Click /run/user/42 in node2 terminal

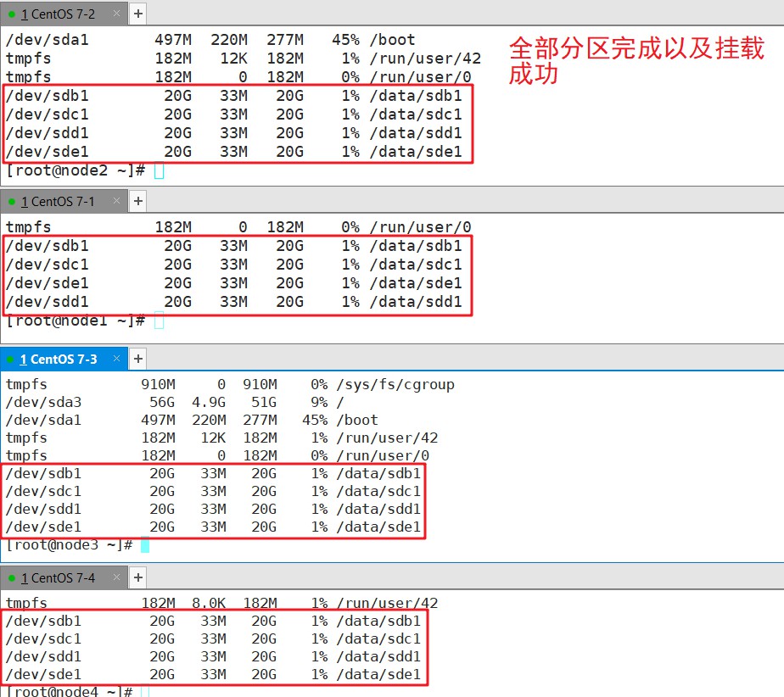coord(425,59)
